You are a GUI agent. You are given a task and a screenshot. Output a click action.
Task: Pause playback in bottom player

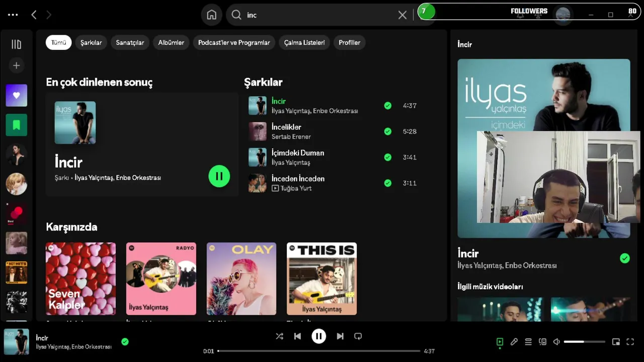point(318,336)
